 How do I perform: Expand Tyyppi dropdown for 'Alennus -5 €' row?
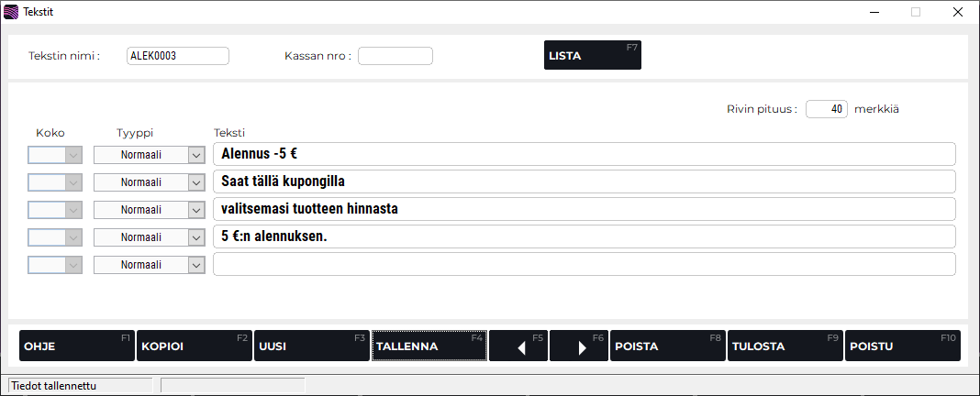click(x=195, y=155)
